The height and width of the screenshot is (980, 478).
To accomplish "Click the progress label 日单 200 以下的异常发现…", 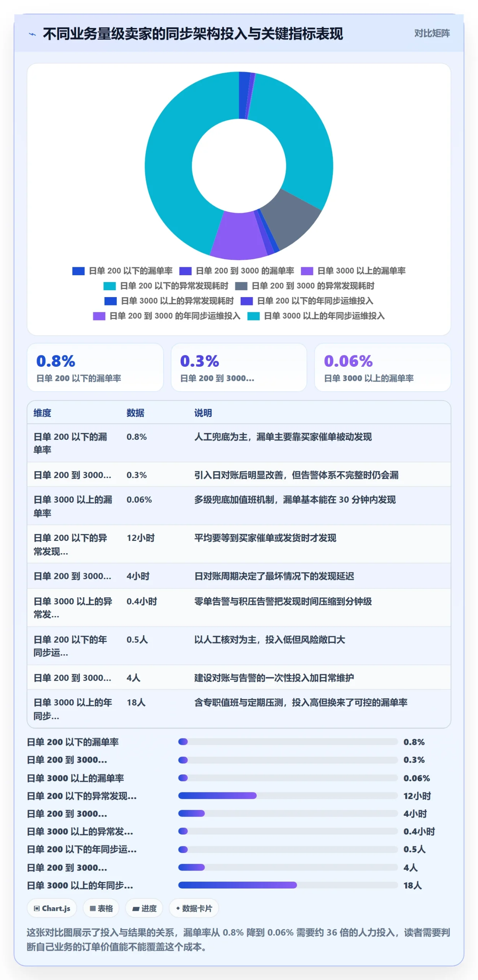I will (82, 796).
